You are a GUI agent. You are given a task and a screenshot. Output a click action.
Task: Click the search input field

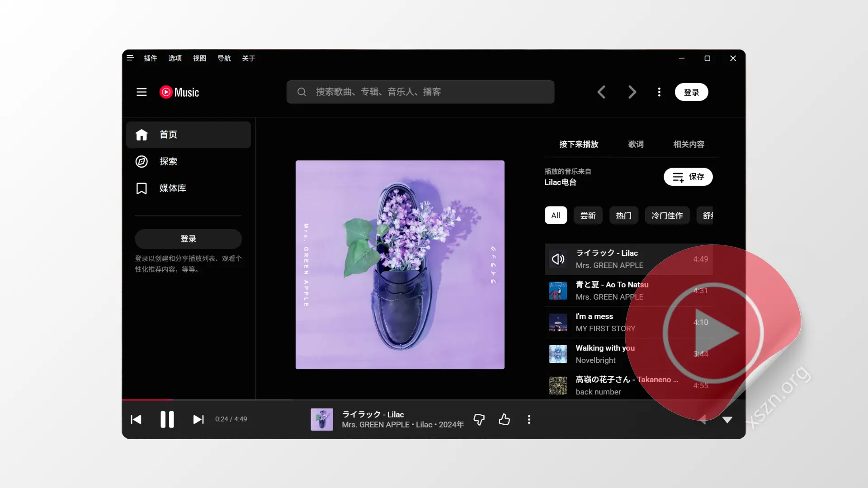click(420, 92)
